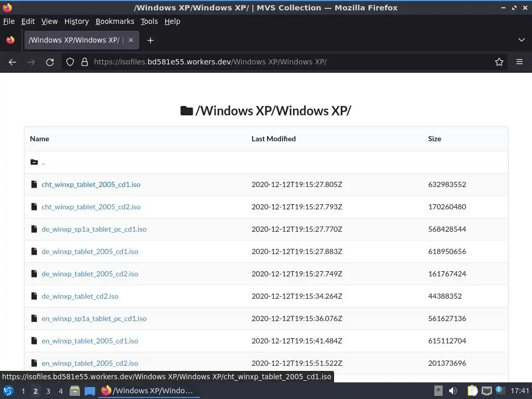The image size is (532, 399).
Task: Click file icon beside de_winxp_sp1a_tablet_pc_cd1.iso
Action: [34, 229]
